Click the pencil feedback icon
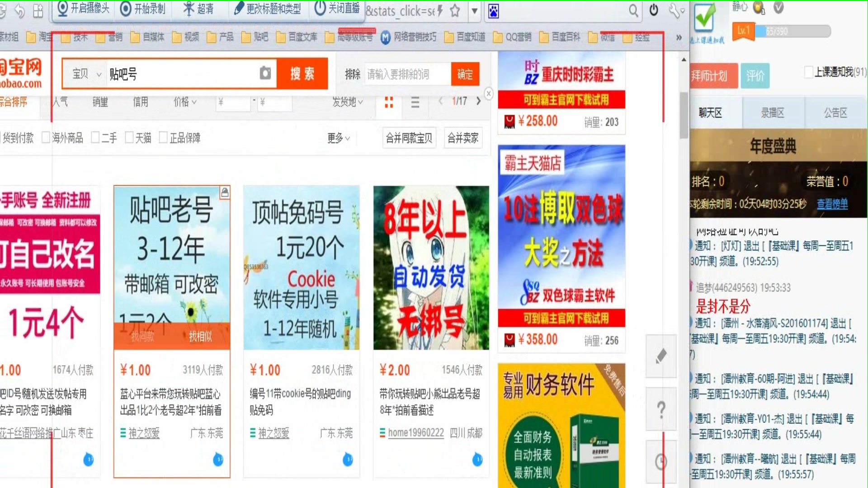Image resolution: width=868 pixels, height=488 pixels. point(661,356)
